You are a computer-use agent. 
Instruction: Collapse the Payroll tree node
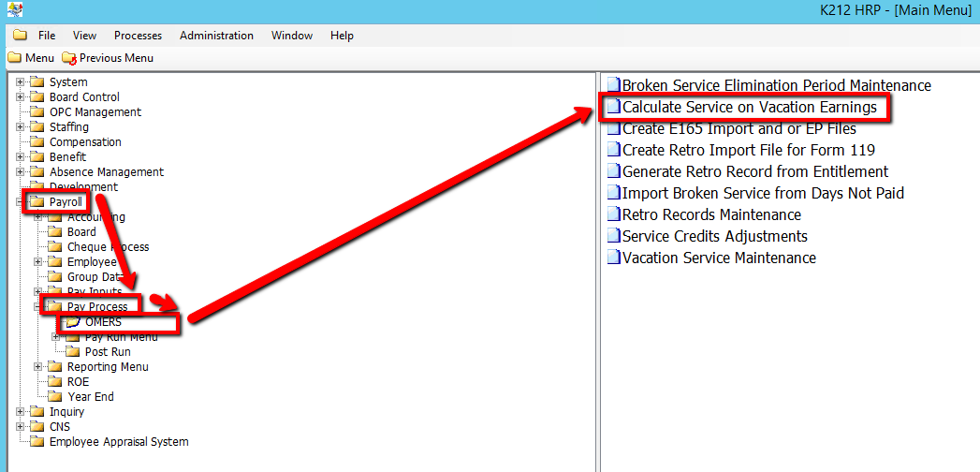[20, 202]
